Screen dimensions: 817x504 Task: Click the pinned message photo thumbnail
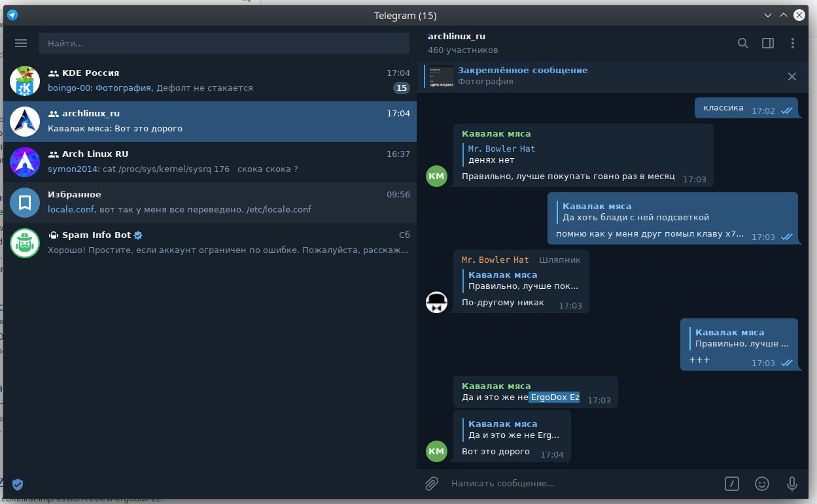pos(441,76)
